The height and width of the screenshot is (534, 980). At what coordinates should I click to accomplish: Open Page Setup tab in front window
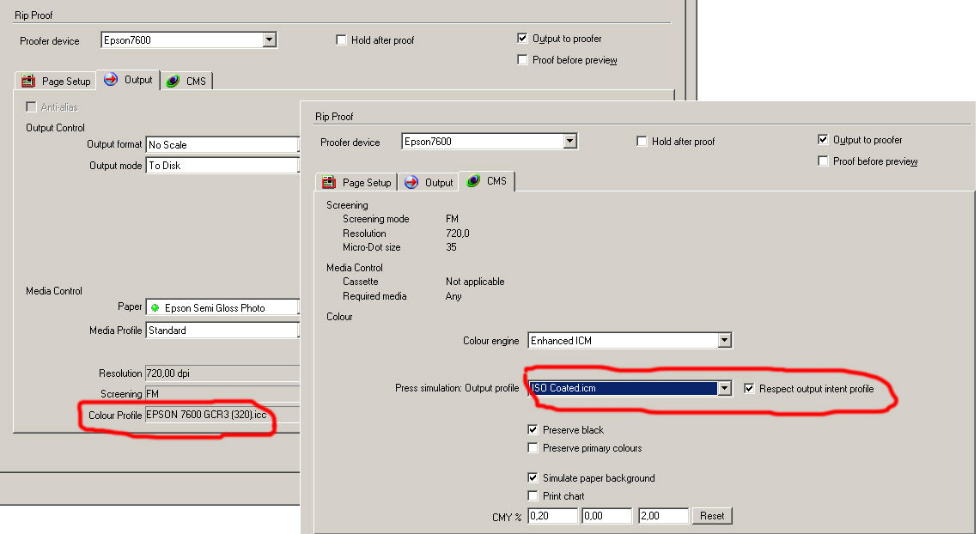click(x=356, y=182)
